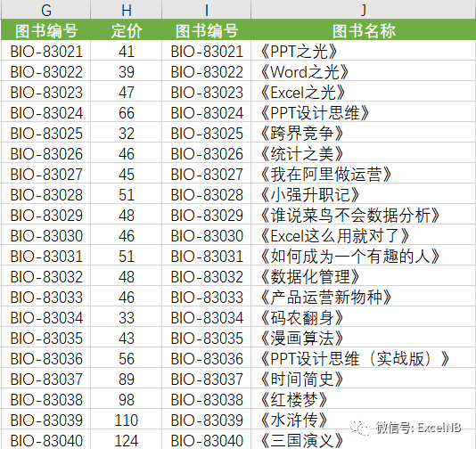
Task: Select price cell 39
Action: (x=127, y=71)
